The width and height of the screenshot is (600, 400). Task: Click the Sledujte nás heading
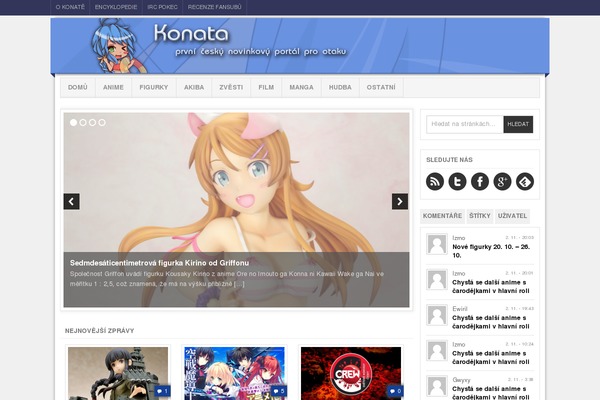[449, 160]
